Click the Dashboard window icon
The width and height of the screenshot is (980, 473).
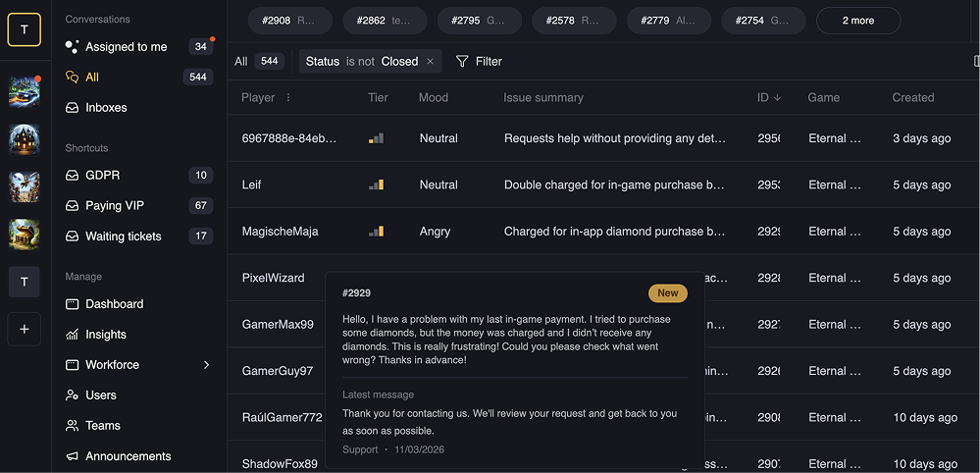tap(72, 304)
